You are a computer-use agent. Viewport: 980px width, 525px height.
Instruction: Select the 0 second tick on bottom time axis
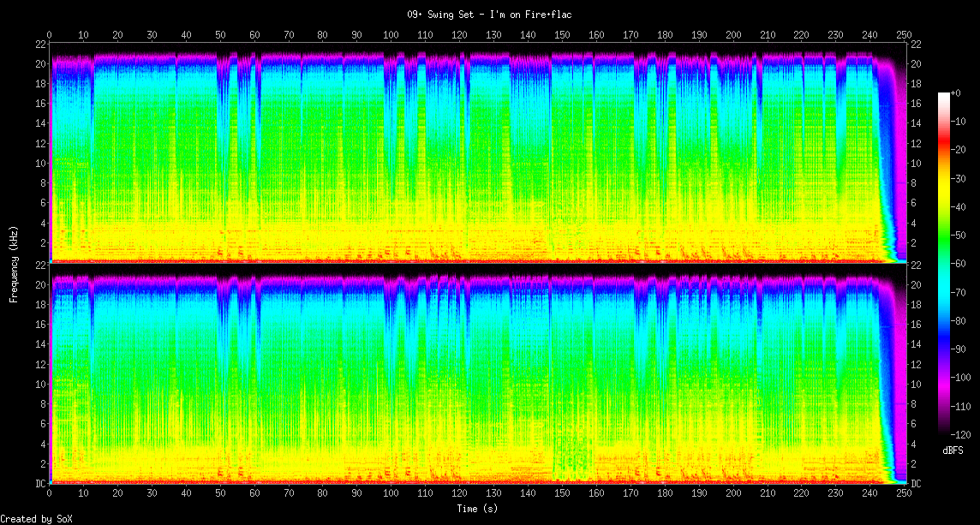coord(50,494)
